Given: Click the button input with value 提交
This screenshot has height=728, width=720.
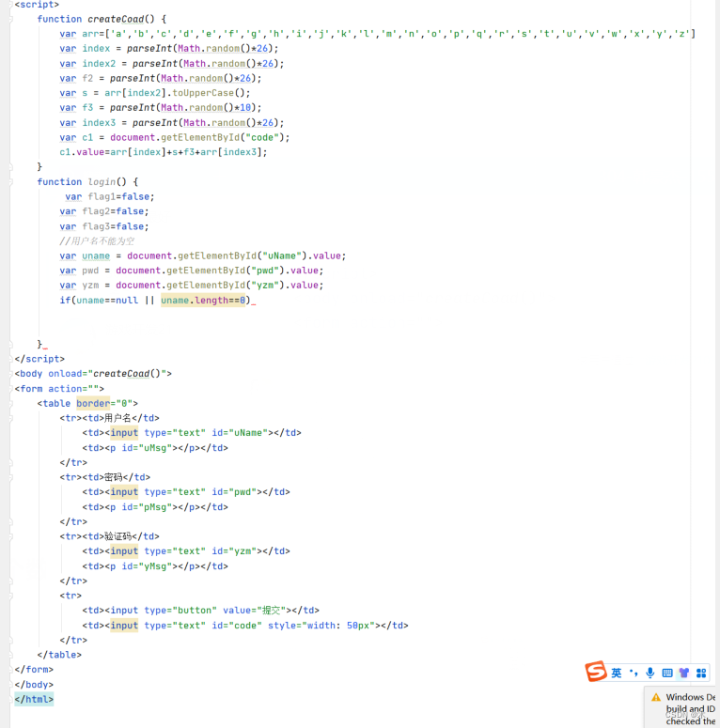Looking at the screenshot, I should 200,611.
